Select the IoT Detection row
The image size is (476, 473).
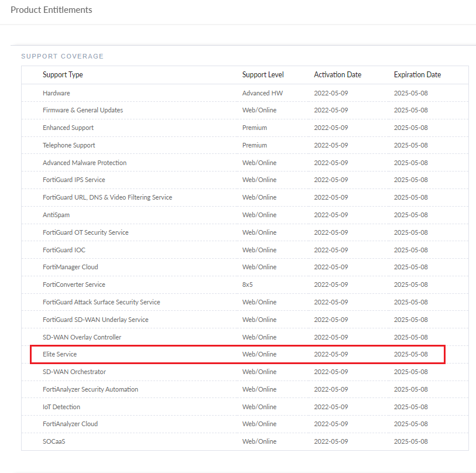coord(61,407)
